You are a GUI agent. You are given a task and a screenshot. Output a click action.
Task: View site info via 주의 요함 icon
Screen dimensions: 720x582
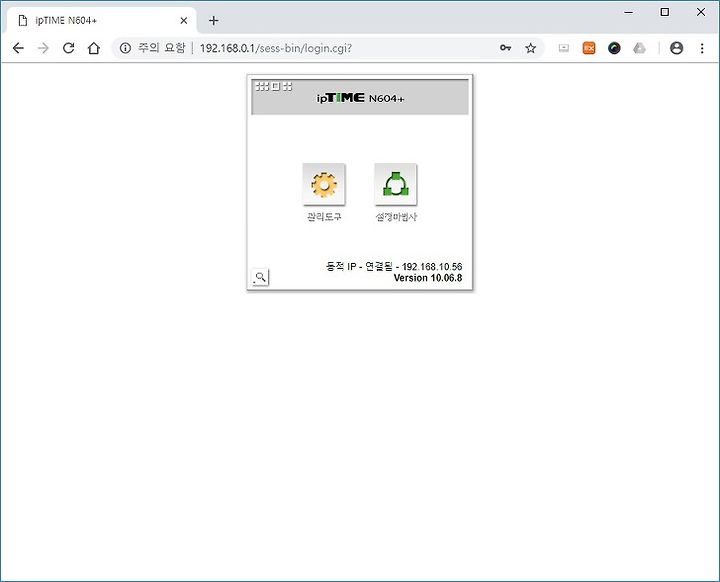coord(125,48)
